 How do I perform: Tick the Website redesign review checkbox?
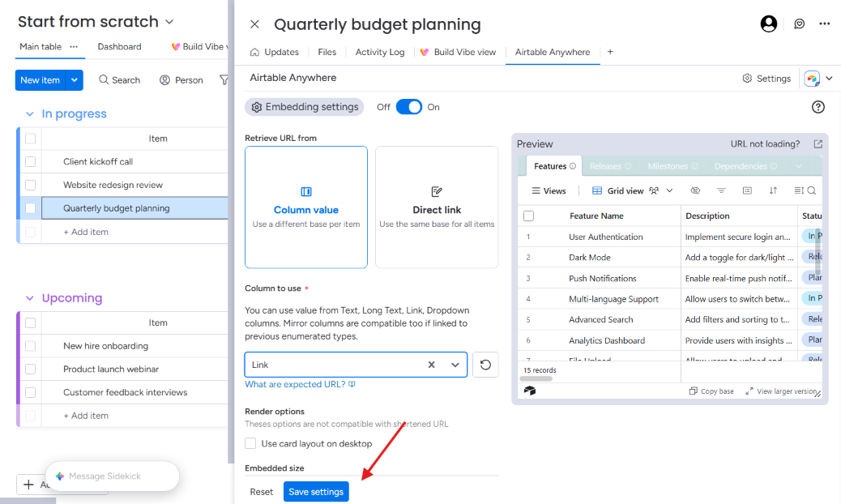[31, 185]
